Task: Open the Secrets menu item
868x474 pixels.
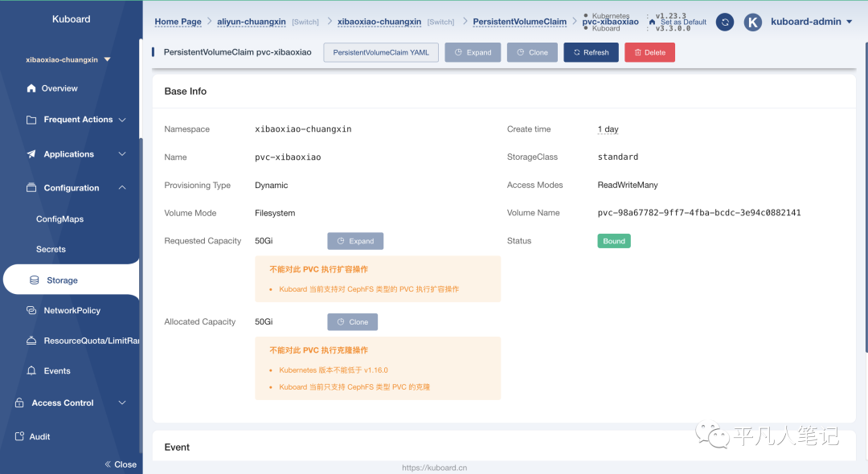Action: click(x=51, y=249)
